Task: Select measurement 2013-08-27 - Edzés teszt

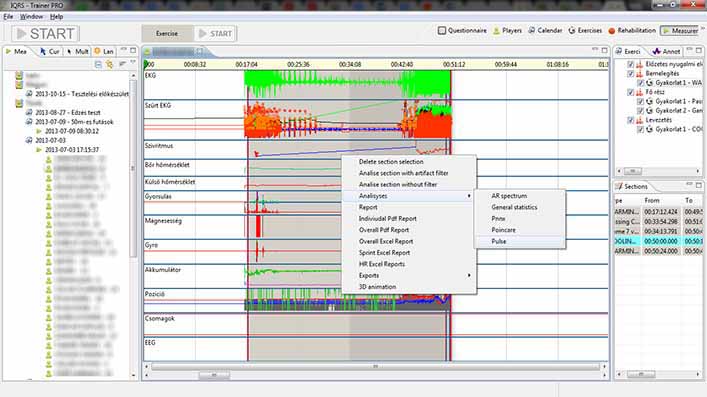Action: (x=68, y=112)
